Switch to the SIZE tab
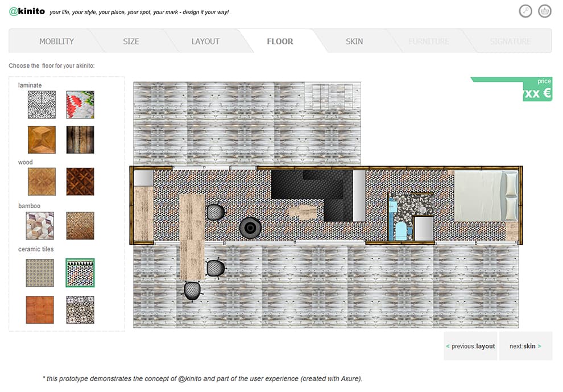The image size is (563, 392). click(x=131, y=42)
